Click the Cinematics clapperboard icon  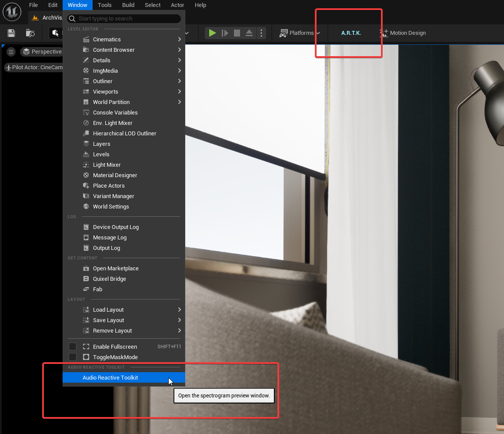[x=86, y=39]
